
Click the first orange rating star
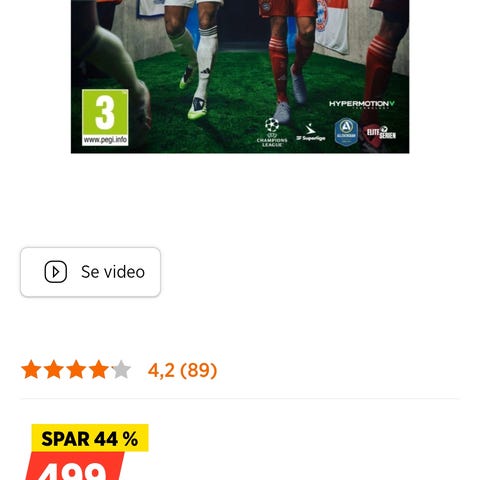coord(31,369)
